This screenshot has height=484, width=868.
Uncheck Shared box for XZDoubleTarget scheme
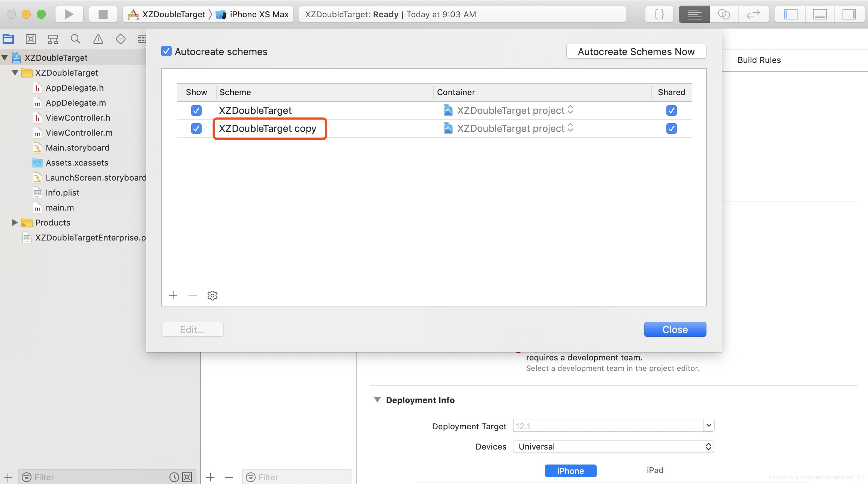point(671,111)
